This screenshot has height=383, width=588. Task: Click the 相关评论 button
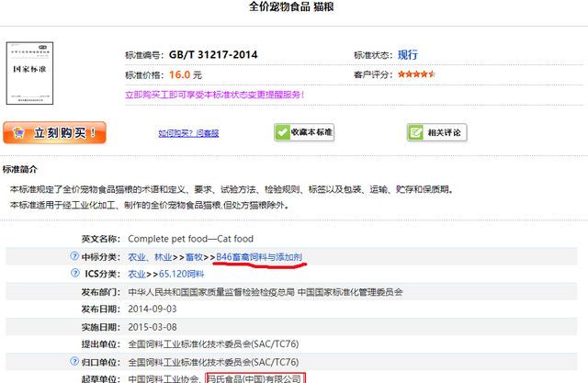point(437,132)
